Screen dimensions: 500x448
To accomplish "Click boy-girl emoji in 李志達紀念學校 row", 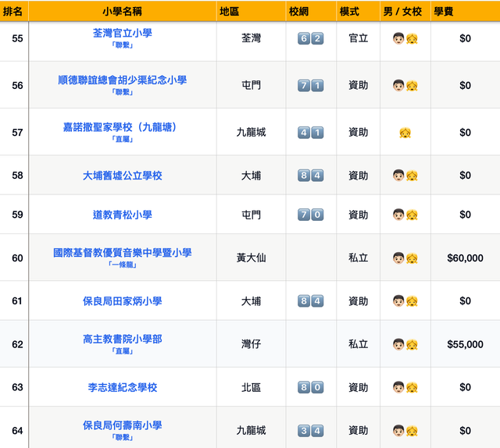I will tap(405, 387).
